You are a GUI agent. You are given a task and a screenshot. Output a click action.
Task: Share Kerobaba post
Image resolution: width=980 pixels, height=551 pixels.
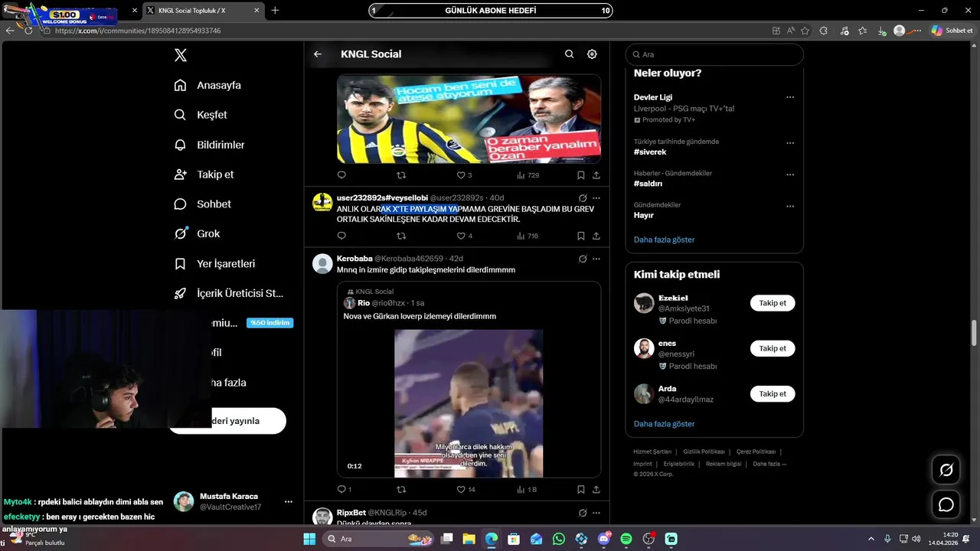pyautogui.click(x=596, y=489)
